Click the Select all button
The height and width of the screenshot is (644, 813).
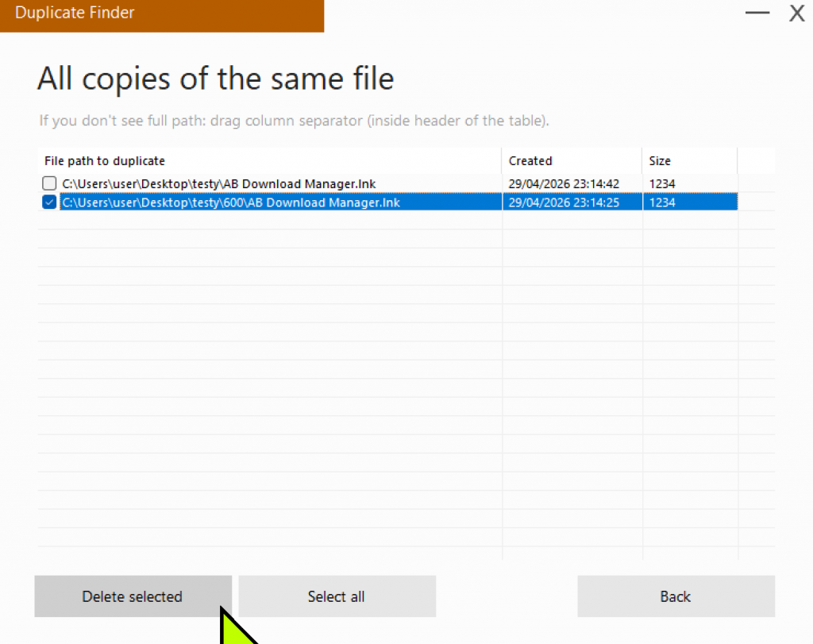[x=337, y=596]
